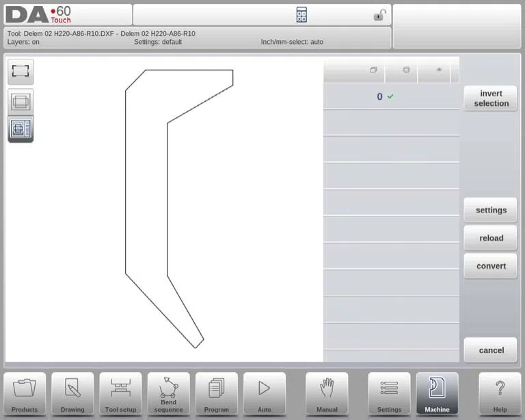The image size is (525, 420).
Task: Click the convert button
Action: pyautogui.click(x=491, y=266)
